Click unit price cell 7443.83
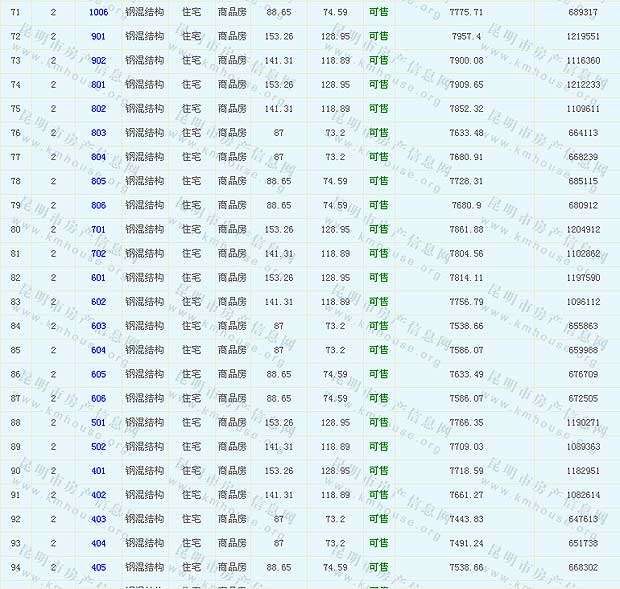Image resolution: width=620 pixels, height=589 pixels. point(466,519)
